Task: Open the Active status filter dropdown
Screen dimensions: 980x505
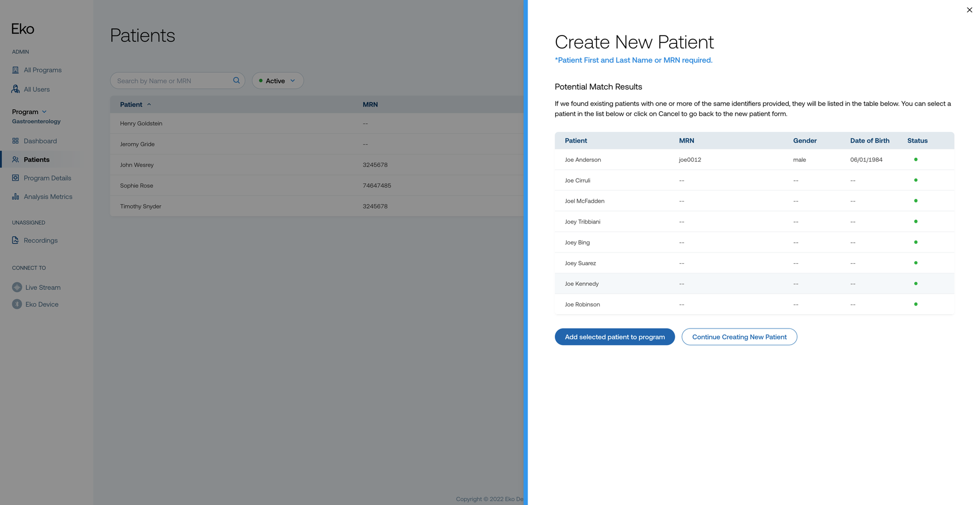Action: (x=277, y=80)
